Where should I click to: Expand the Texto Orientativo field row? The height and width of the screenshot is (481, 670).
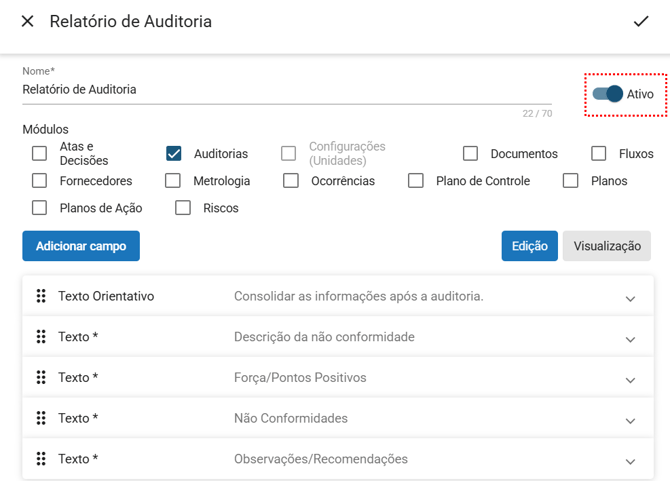click(x=630, y=298)
